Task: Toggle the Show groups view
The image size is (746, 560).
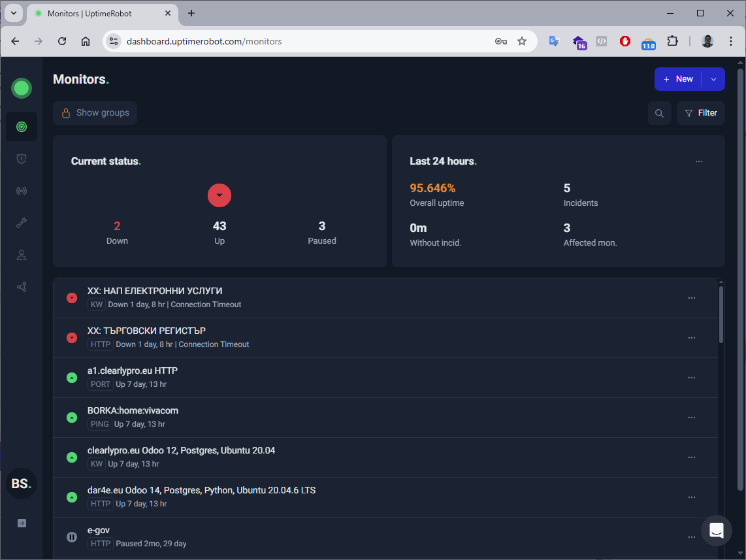Action: tap(95, 112)
